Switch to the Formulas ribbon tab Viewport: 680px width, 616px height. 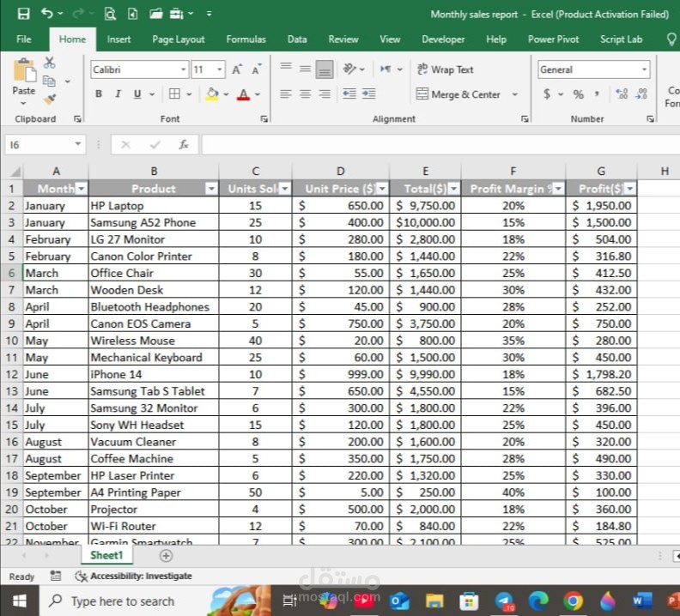pos(246,39)
